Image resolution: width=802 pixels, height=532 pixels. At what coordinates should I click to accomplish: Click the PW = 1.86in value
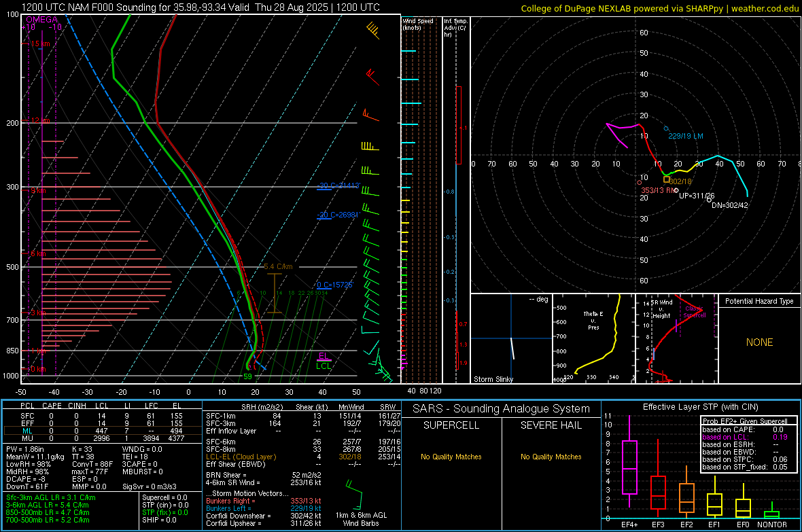[x=25, y=449]
